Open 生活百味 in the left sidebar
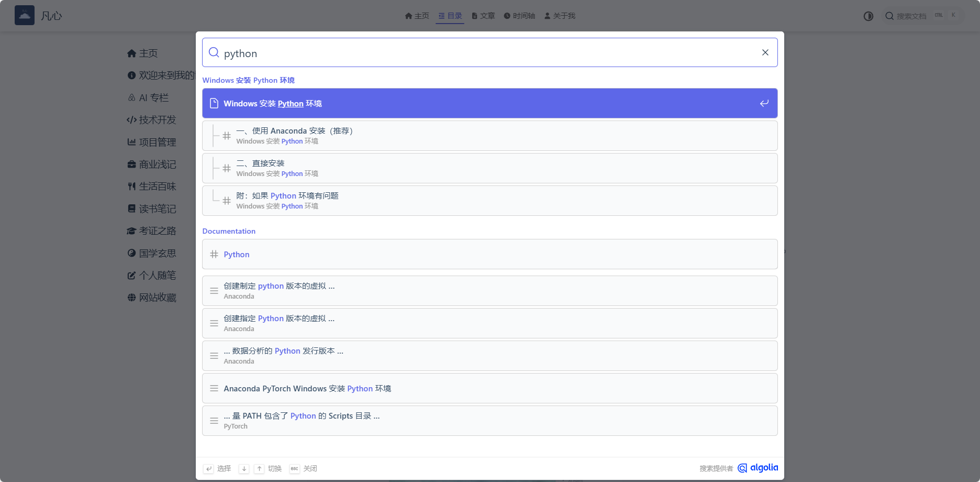Screen dimensions: 980x482 pos(151,187)
